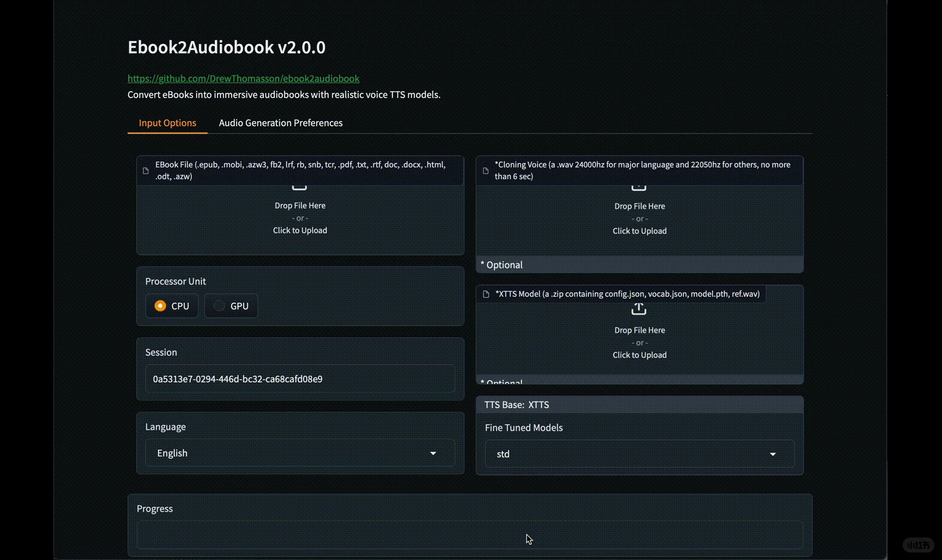Switch to Input Options tab

pyautogui.click(x=167, y=123)
